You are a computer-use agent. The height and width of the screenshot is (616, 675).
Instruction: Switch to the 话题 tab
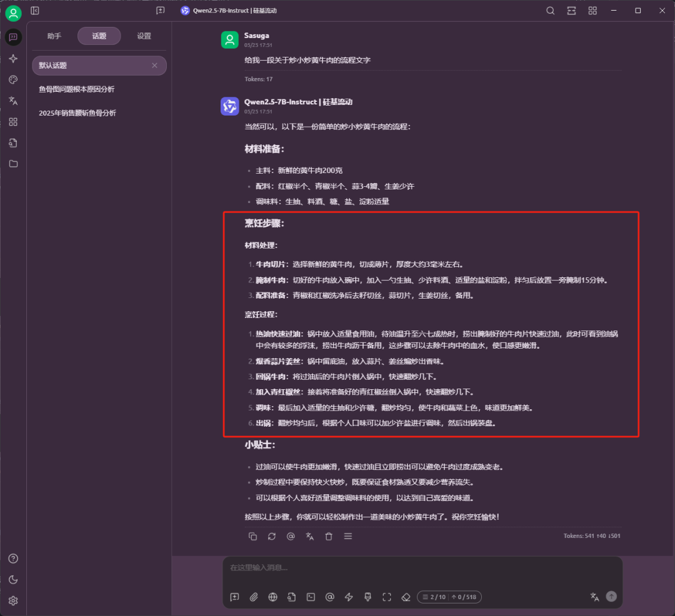pyautogui.click(x=99, y=36)
